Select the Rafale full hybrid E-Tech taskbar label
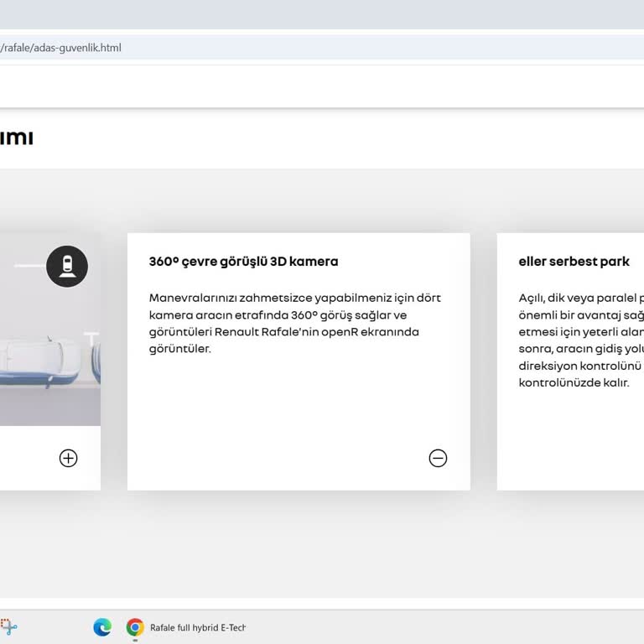 pyautogui.click(x=198, y=627)
